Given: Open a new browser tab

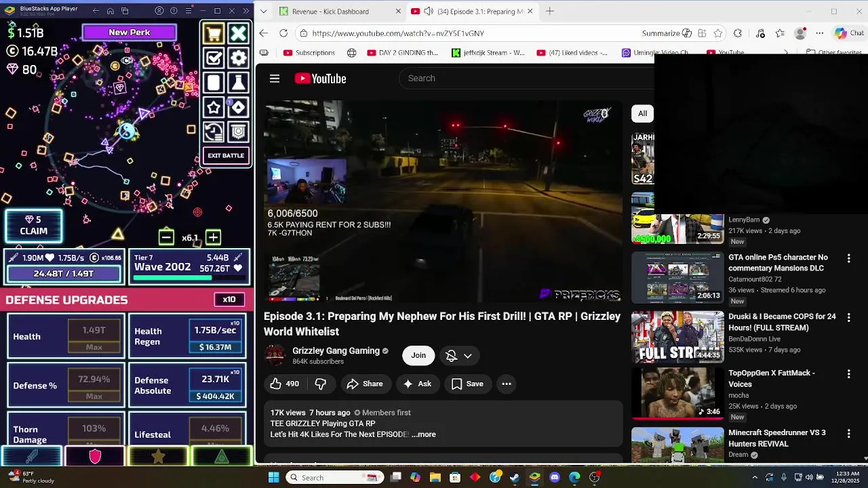Looking at the screenshot, I should tap(550, 11).
